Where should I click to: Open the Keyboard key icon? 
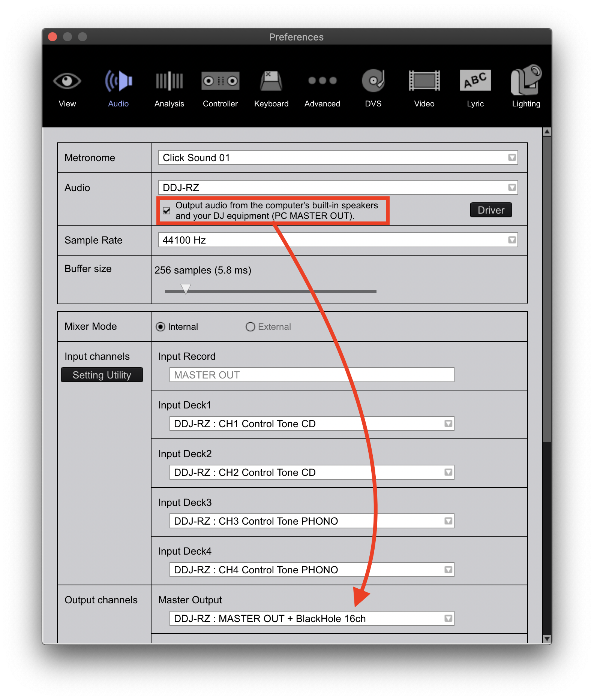[x=271, y=81]
